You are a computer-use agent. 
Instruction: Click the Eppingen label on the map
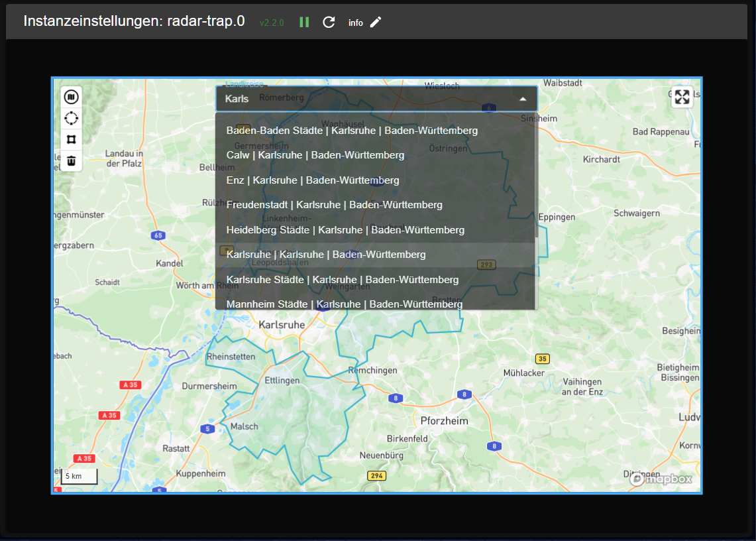click(557, 217)
